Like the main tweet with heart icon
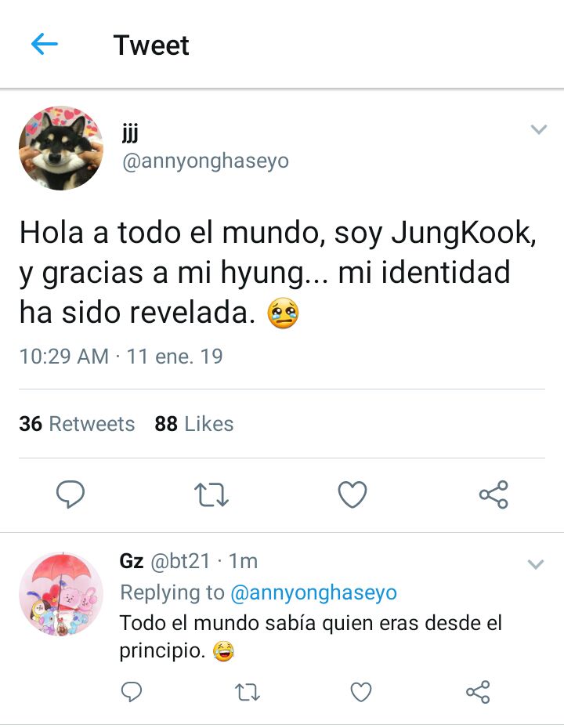564x728 pixels. [x=352, y=494]
